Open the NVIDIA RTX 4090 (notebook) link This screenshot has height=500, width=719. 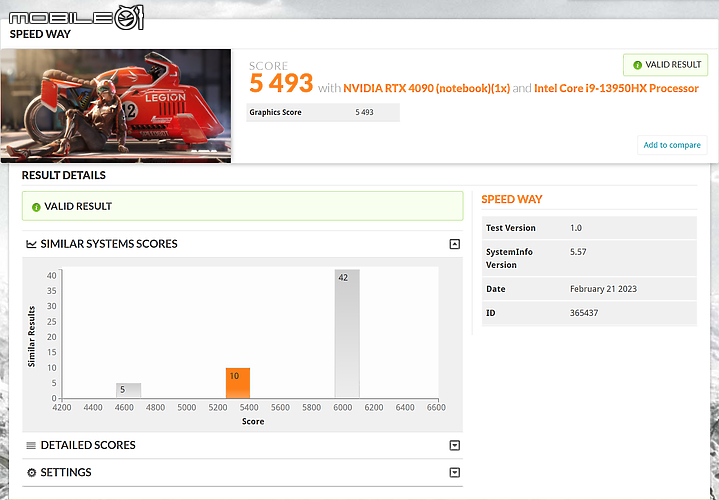pyautogui.click(x=426, y=88)
